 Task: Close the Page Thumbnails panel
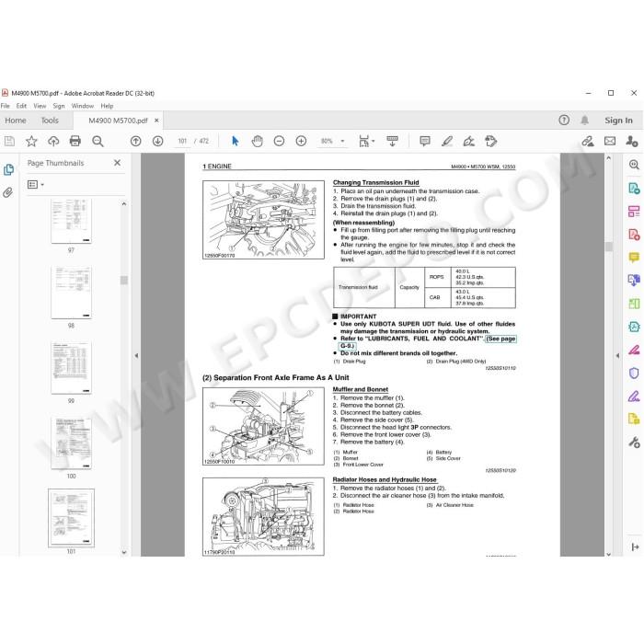[x=117, y=163]
